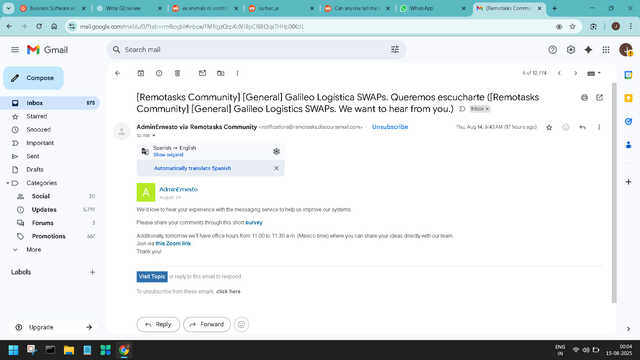Click Automatically translate Spanish
The width and height of the screenshot is (640, 360).
pyautogui.click(x=192, y=168)
